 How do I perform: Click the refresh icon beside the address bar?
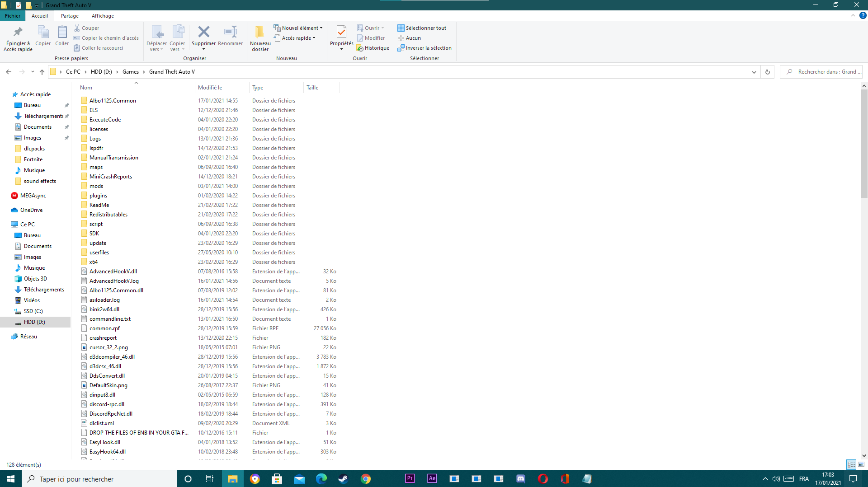click(767, 71)
